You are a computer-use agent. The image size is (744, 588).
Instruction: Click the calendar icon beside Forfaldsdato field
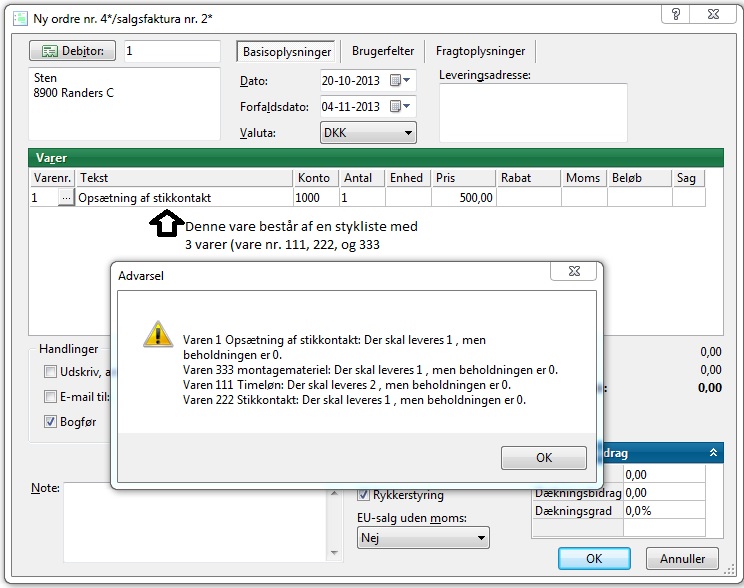(397, 106)
